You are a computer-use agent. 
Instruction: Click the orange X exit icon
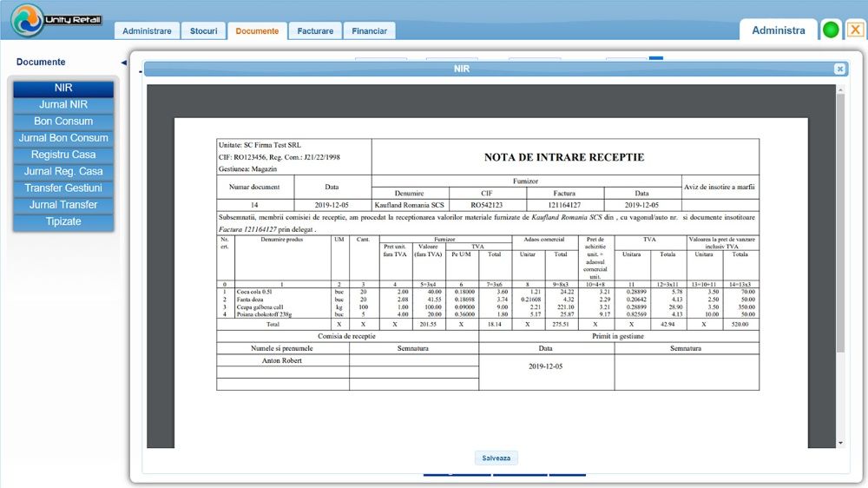855,30
